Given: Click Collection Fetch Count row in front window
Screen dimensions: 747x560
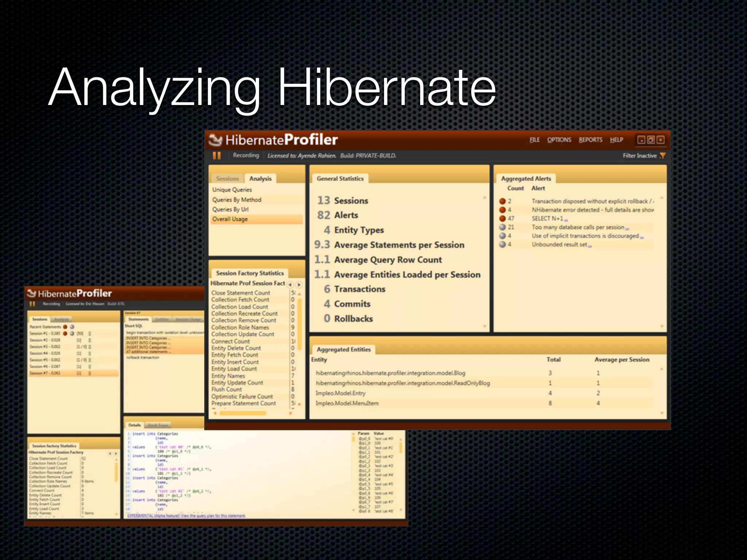Looking at the screenshot, I should [x=253, y=300].
